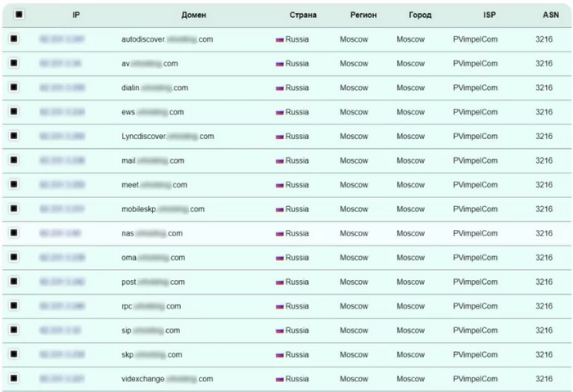The height and width of the screenshot is (392, 573).
Task: Click Russia flag icon in nas row
Action: pyautogui.click(x=279, y=233)
